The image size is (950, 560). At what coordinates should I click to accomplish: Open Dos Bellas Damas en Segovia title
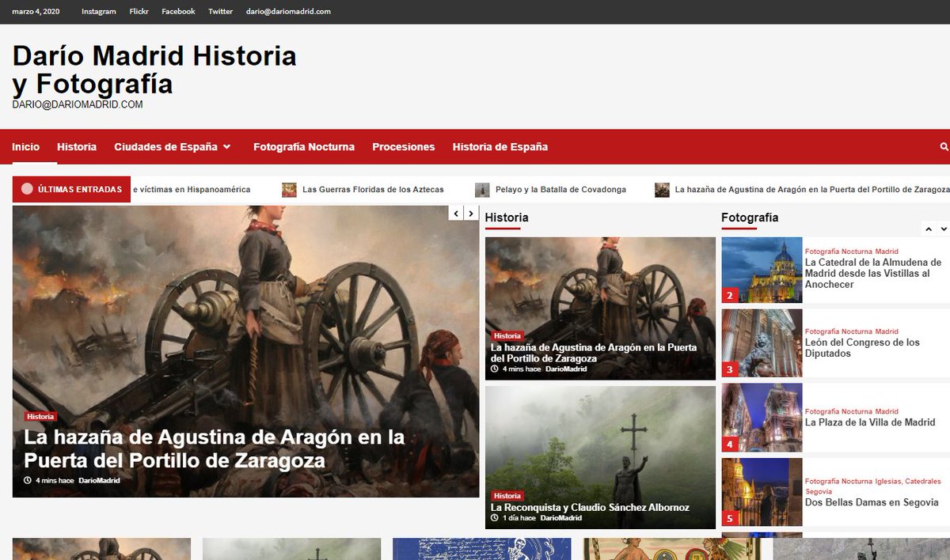pos(872,502)
